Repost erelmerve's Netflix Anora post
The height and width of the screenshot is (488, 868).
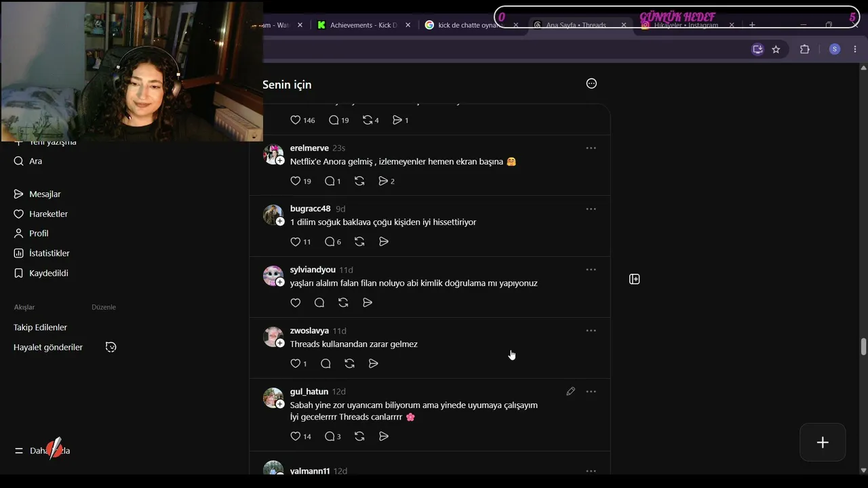(359, 181)
